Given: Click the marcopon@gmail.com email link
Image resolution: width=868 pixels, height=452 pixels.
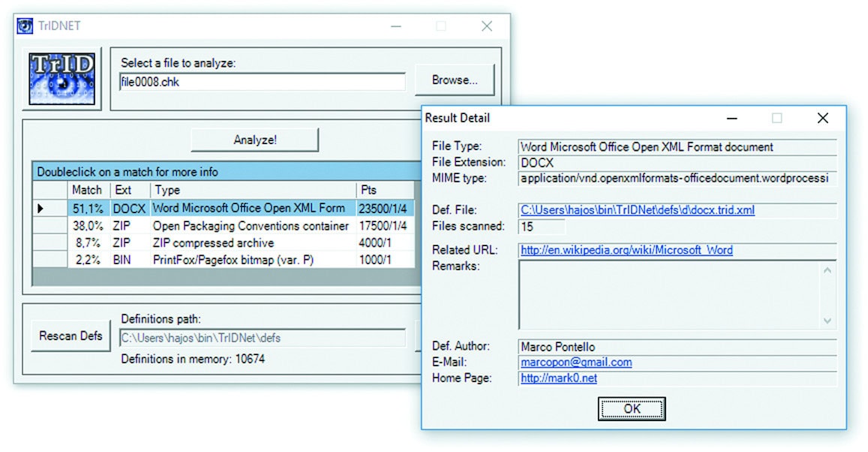Looking at the screenshot, I should coord(576,362).
